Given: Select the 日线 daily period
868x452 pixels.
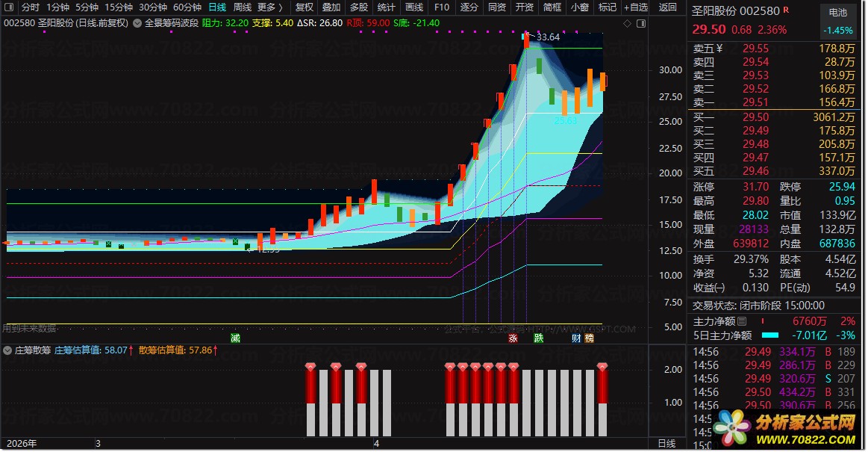Looking at the screenshot, I should coord(217,7).
